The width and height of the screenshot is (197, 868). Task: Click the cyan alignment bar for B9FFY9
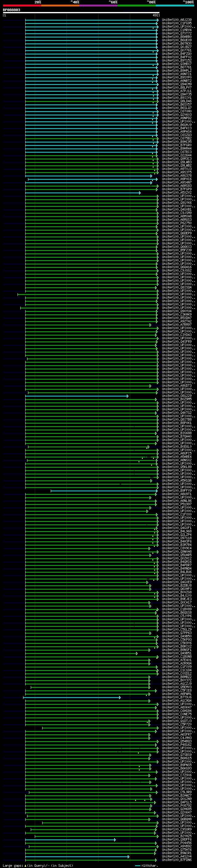click(x=104, y=491)
